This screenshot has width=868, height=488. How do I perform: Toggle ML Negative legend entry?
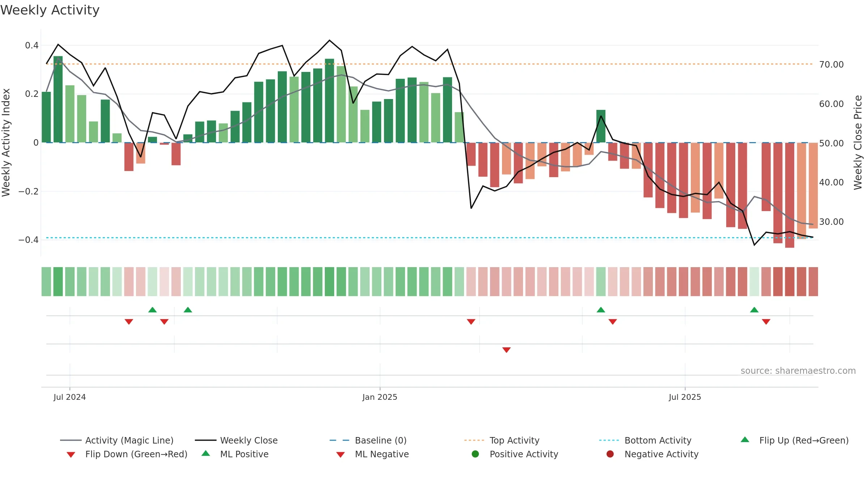(373, 454)
